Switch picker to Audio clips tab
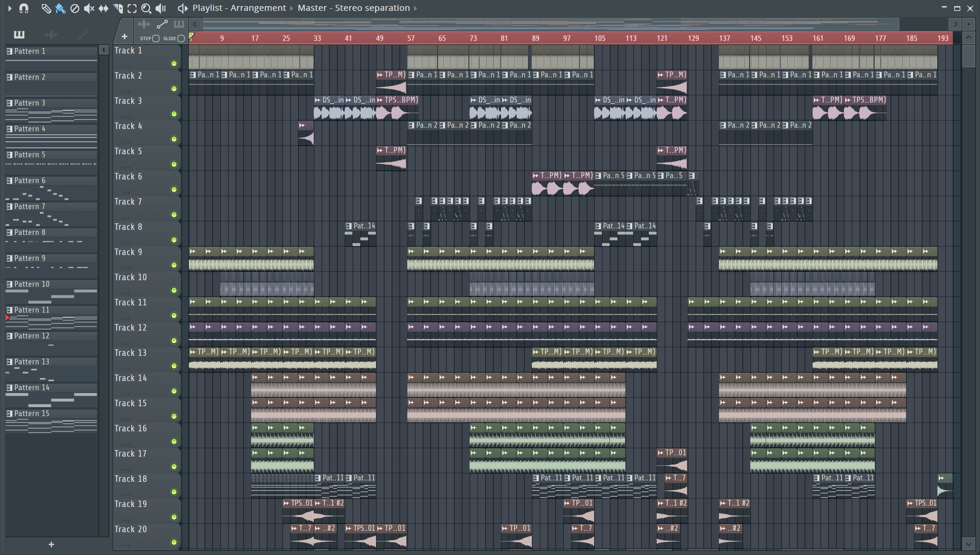This screenshot has height=555, width=980. [x=51, y=35]
